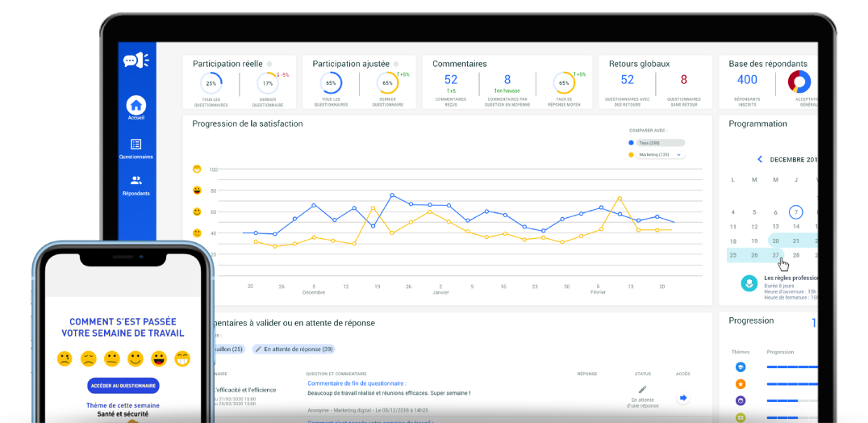
Task: Click En attente d'une réponse status text
Action: 642,403
